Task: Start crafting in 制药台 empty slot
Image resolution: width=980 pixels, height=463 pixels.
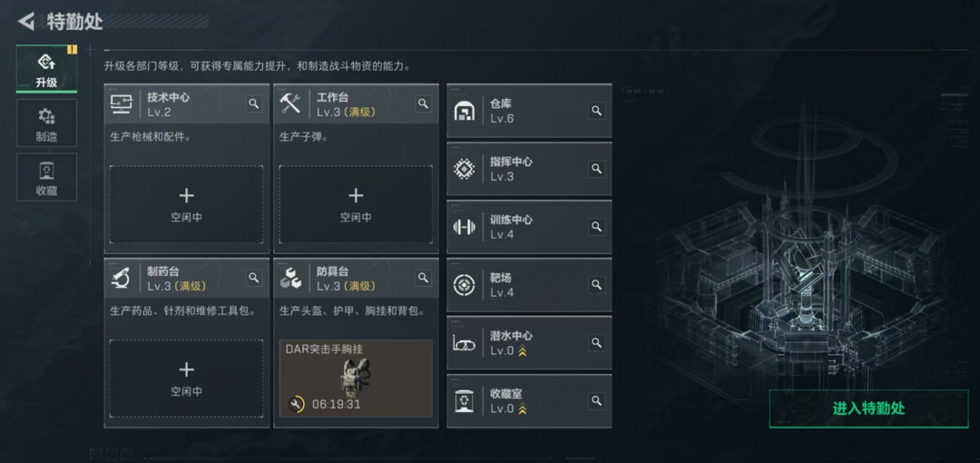Action: click(x=186, y=379)
